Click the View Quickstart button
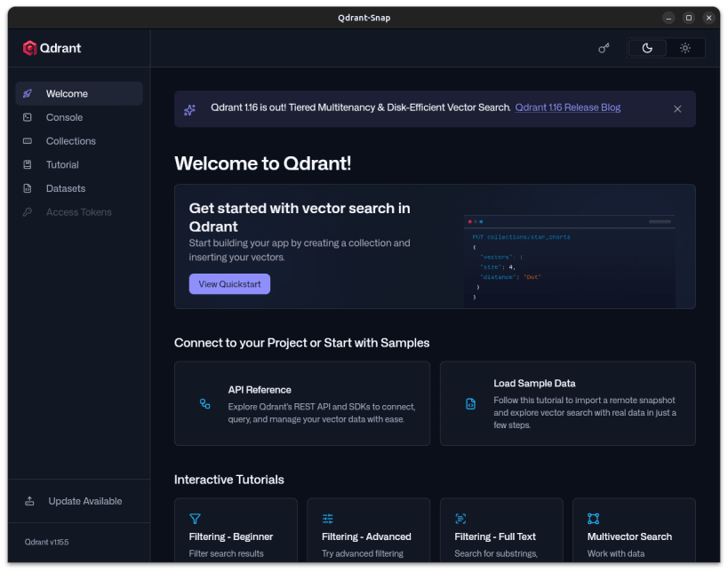 point(229,284)
